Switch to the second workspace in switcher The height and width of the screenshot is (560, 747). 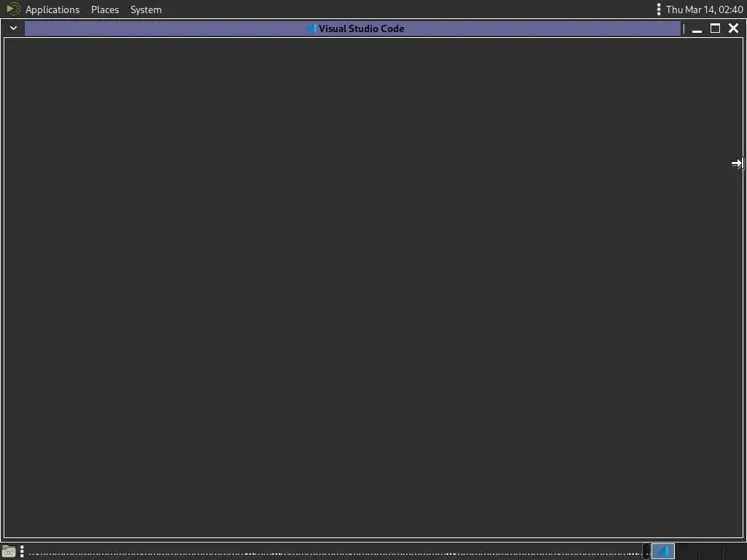coord(686,551)
